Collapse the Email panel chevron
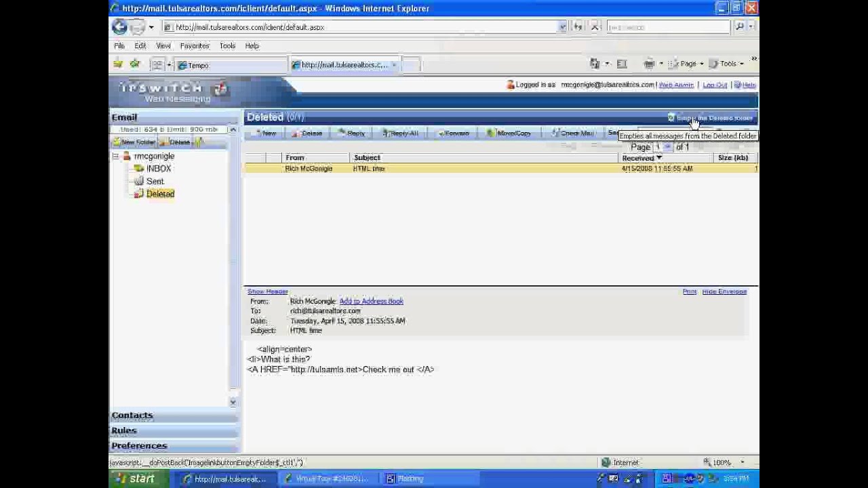 233,129
